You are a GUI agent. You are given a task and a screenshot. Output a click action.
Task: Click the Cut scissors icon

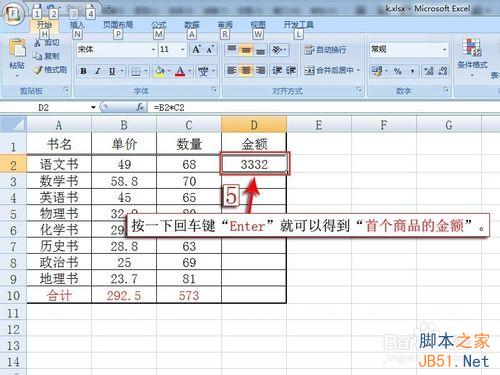coord(38,42)
